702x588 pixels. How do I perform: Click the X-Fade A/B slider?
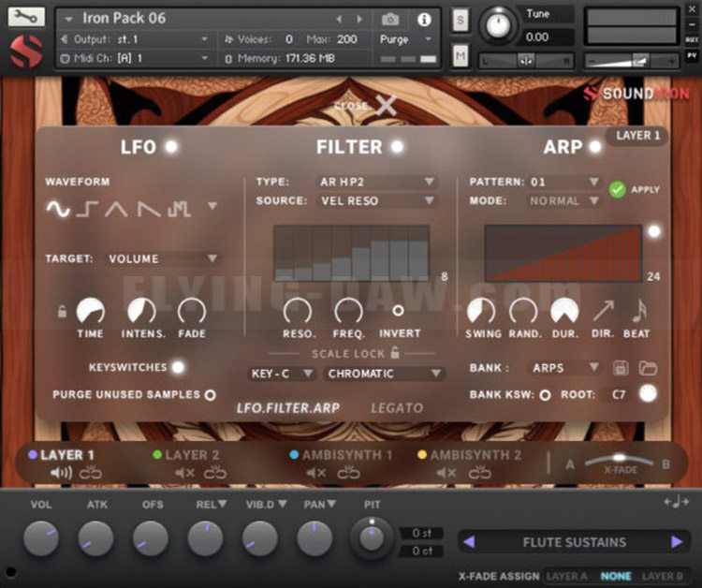(x=619, y=460)
